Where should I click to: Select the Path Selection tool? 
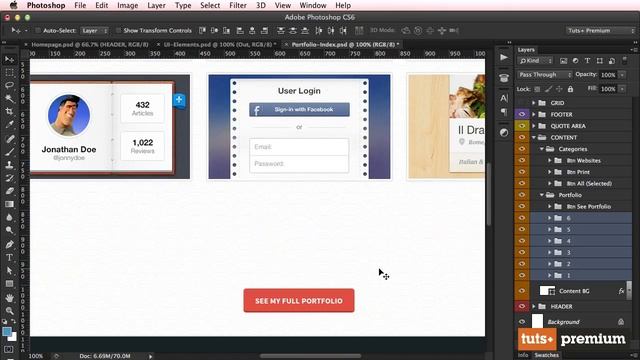click(9, 271)
